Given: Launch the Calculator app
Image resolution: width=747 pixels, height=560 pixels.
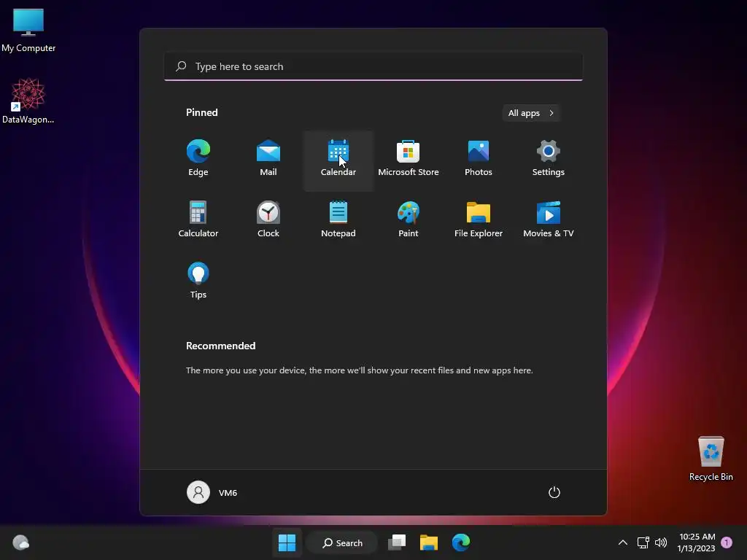Looking at the screenshot, I should click(x=198, y=220).
